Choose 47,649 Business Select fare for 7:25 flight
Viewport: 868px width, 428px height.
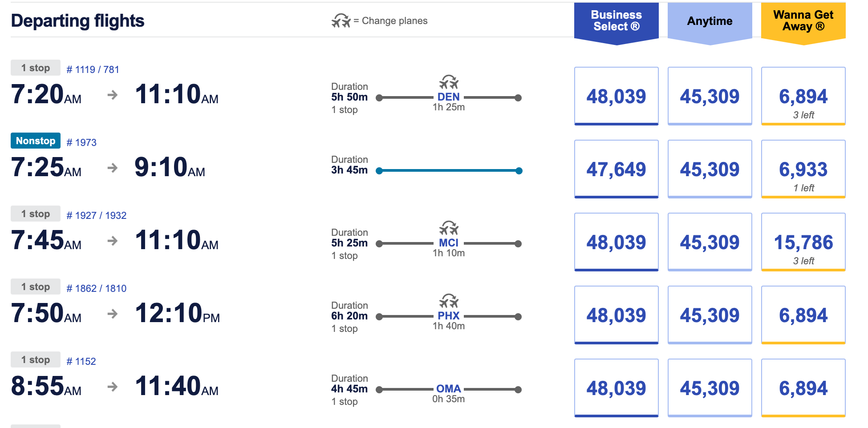[616, 169]
